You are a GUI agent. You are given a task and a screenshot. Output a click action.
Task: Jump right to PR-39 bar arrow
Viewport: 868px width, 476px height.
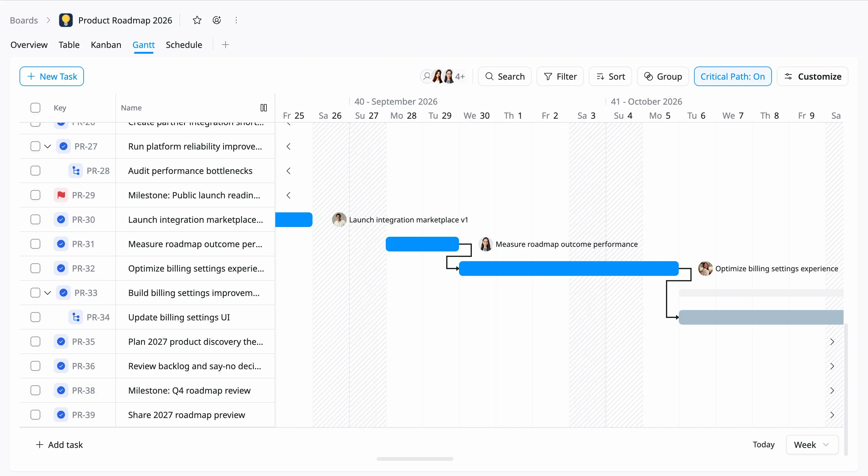click(x=832, y=415)
